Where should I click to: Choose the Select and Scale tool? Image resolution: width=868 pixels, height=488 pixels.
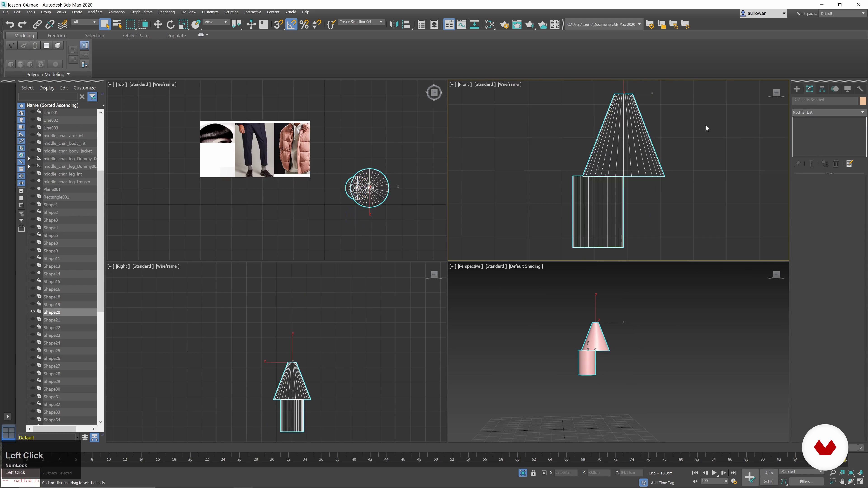183,24
